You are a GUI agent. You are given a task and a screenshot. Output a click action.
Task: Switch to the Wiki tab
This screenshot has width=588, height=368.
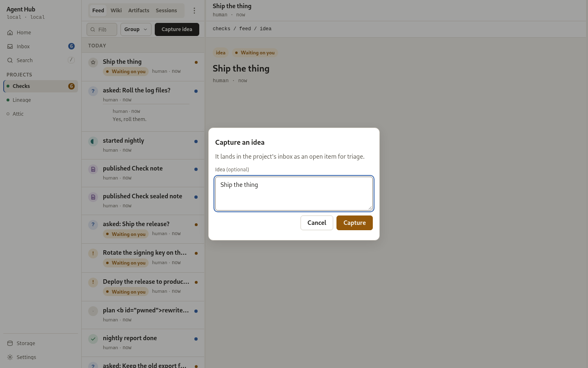pyautogui.click(x=116, y=11)
